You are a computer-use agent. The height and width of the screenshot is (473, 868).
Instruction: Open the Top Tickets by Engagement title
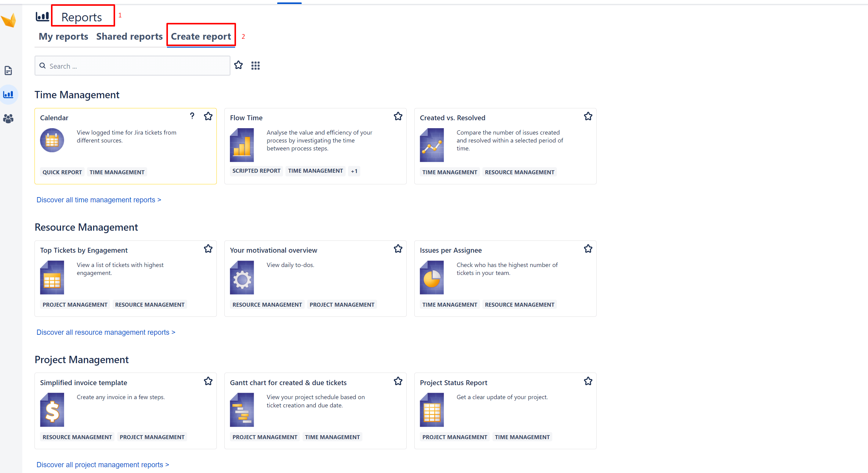(x=84, y=250)
